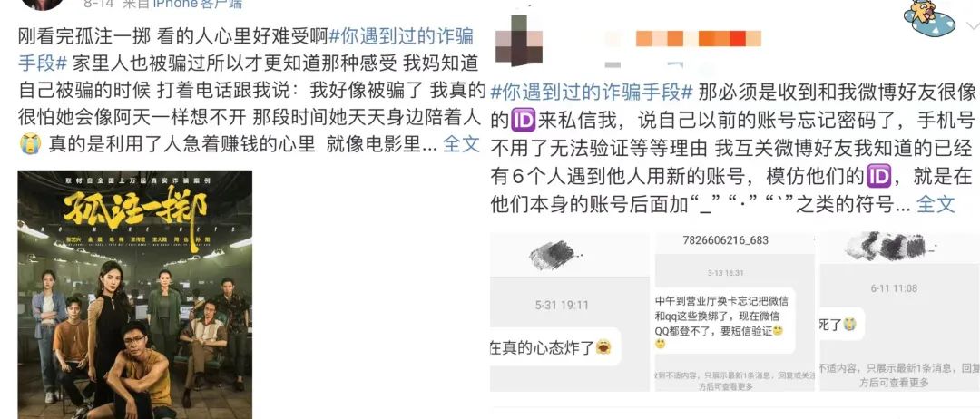980x419 pixels.
Task: Click message bubble about 营业厅换卡
Action: pos(723,320)
